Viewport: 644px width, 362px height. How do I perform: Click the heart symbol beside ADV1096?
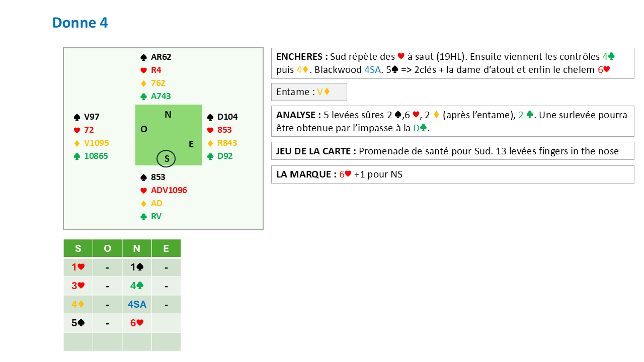pyautogui.click(x=143, y=191)
